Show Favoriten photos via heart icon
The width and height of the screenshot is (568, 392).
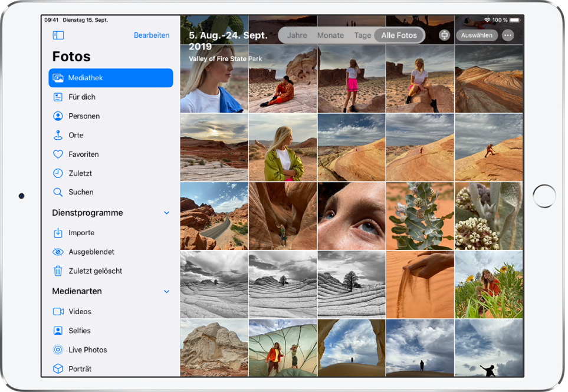coord(59,154)
